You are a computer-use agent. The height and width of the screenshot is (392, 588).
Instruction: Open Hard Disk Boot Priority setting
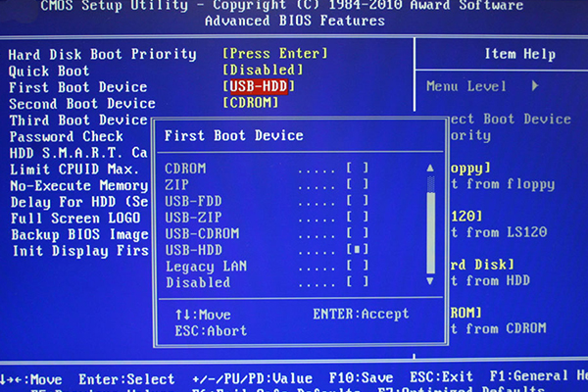click(102, 55)
